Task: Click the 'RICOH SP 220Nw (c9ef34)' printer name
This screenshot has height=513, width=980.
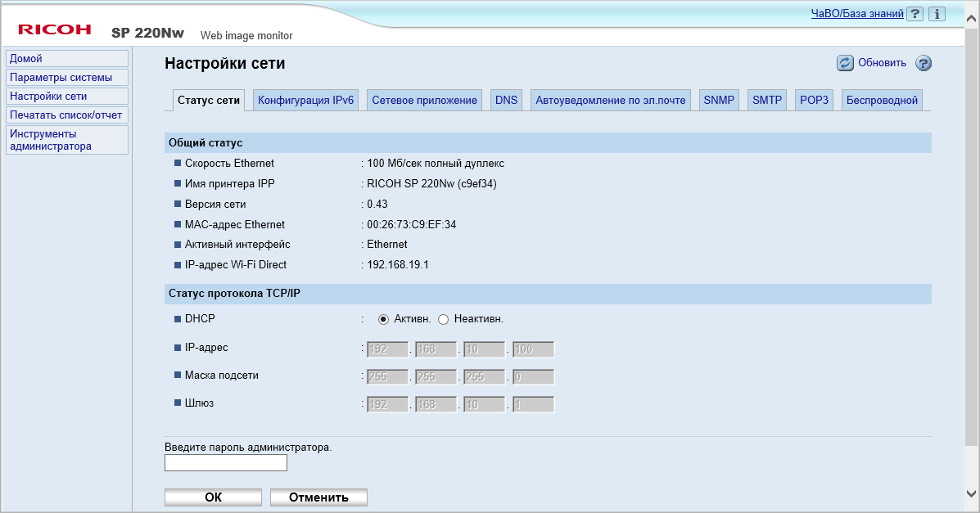Action: pos(432,184)
